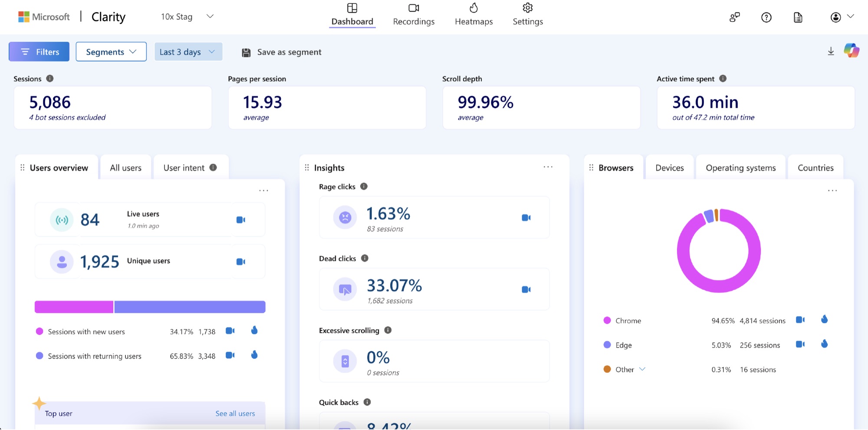Open the Copilot icon at top right

coord(852,50)
